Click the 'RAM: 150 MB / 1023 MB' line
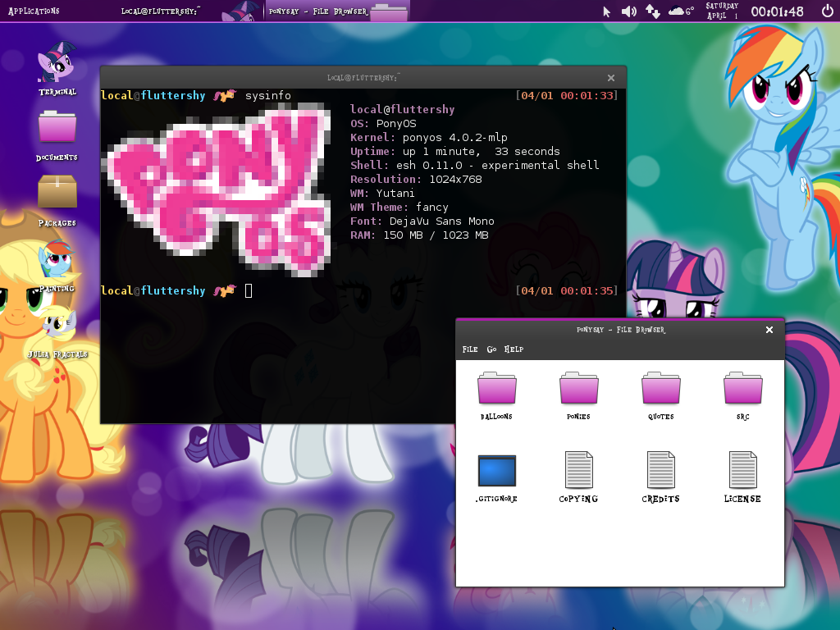The width and height of the screenshot is (840, 630). coord(419,235)
